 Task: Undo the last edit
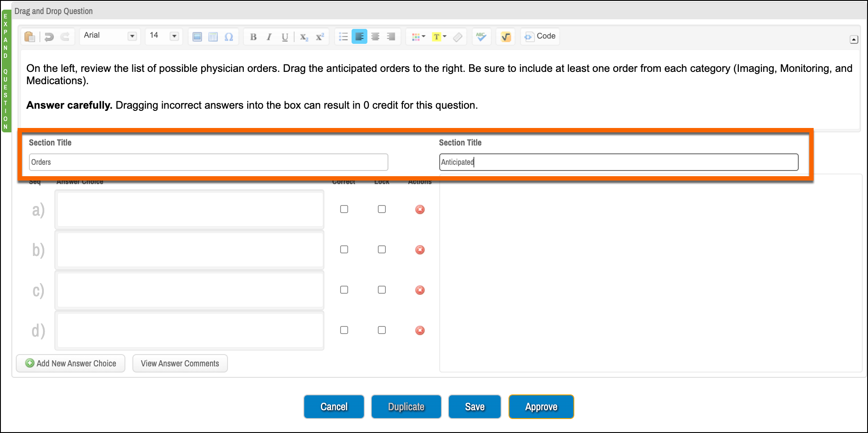coord(48,37)
